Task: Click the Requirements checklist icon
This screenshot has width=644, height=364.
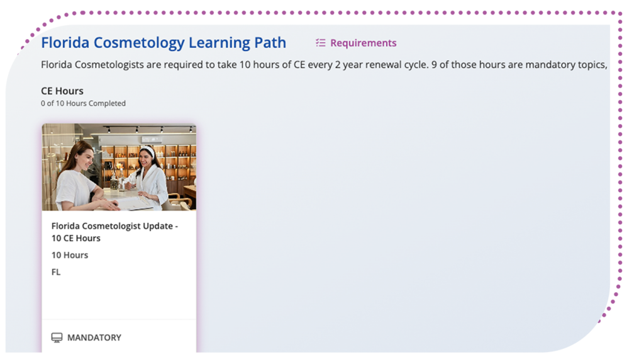Action: pyautogui.click(x=320, y=43)
